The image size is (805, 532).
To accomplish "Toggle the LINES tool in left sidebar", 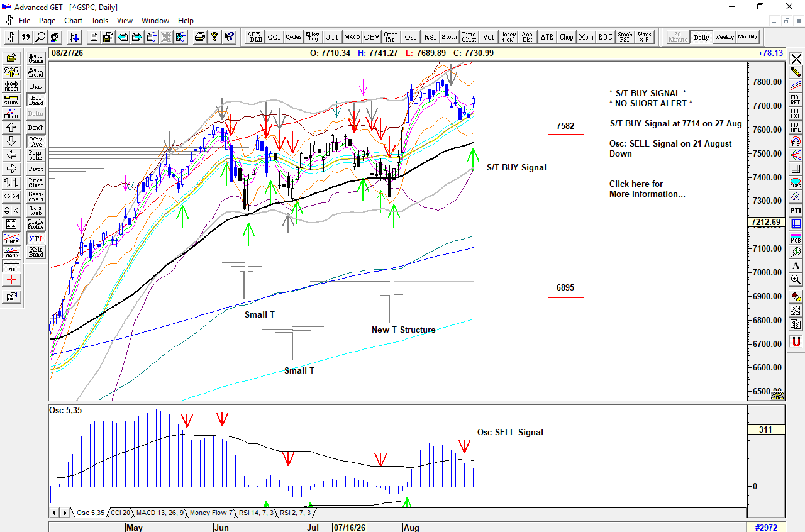I will (x=12, y=239).
